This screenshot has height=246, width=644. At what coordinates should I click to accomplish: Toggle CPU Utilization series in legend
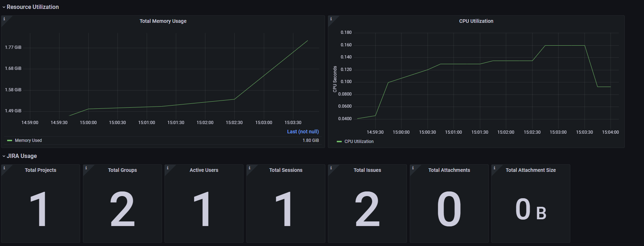coord(359,142)
